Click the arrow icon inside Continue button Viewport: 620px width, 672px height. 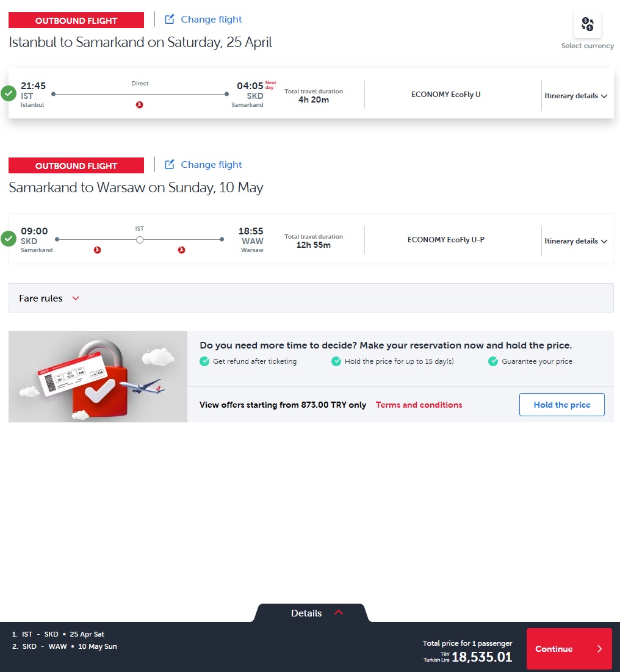tap(599, 649)
